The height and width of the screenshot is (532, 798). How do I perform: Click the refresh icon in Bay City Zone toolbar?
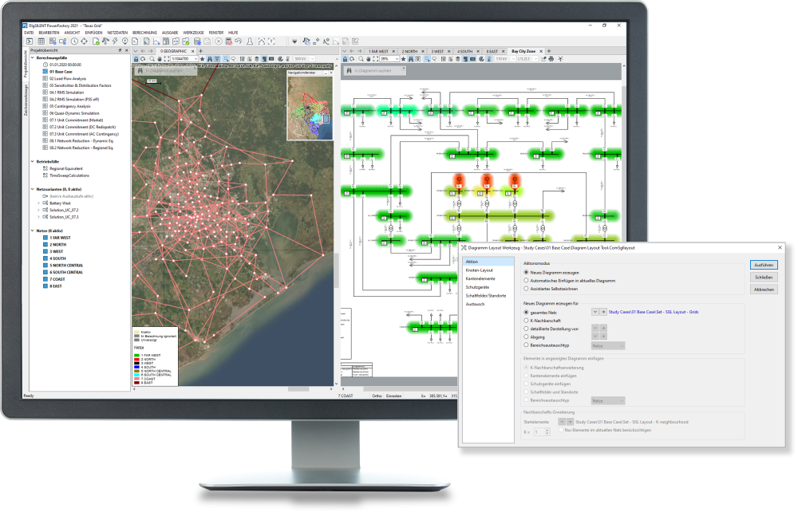[352, 59]
